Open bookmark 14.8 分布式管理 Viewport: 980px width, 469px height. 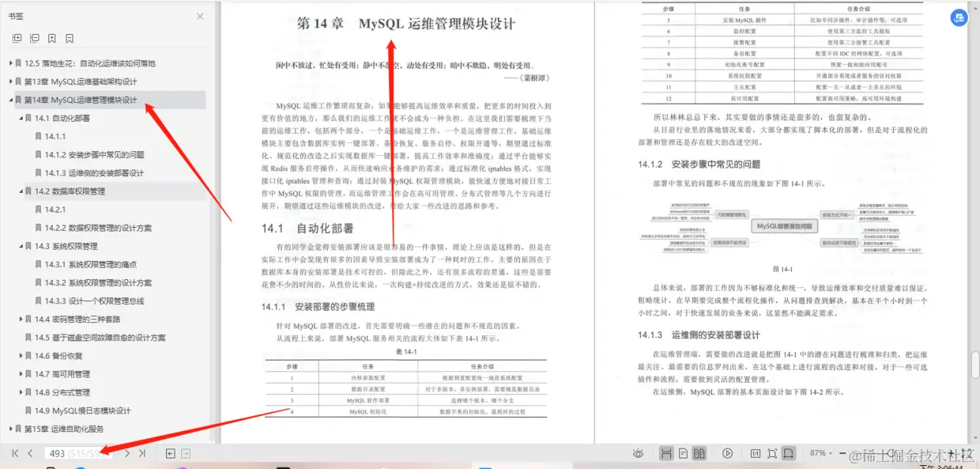pyautogui.click(x=62, y=392)
